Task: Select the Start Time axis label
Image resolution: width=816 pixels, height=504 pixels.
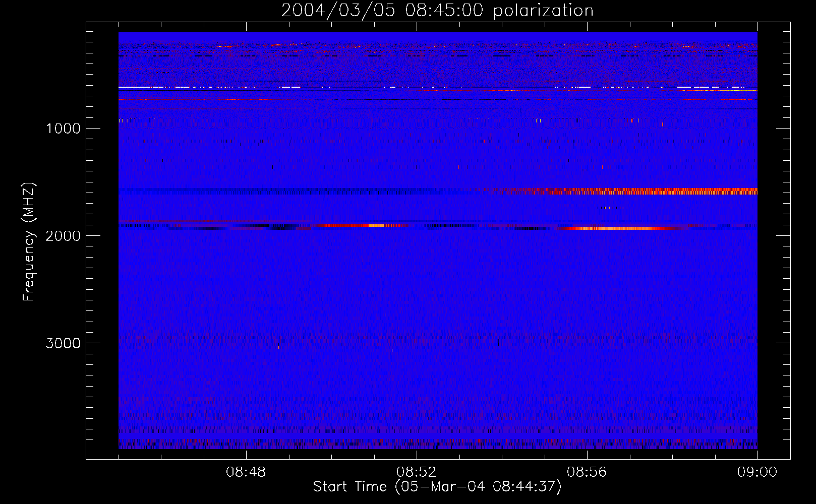Action: point(437,487)
